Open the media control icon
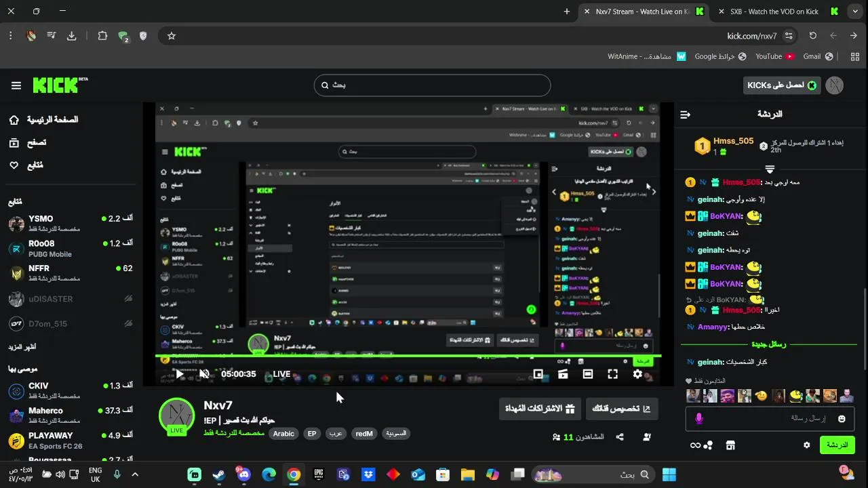The height and width of the screenshot is (488, 868). coord(51,36)
